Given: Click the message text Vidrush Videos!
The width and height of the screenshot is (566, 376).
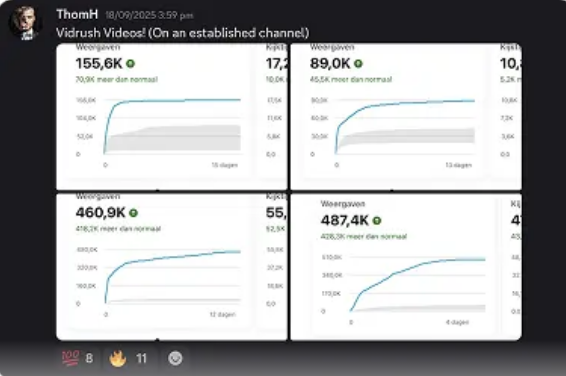Looking at the screenshot, I should click(x=101, y=33).
